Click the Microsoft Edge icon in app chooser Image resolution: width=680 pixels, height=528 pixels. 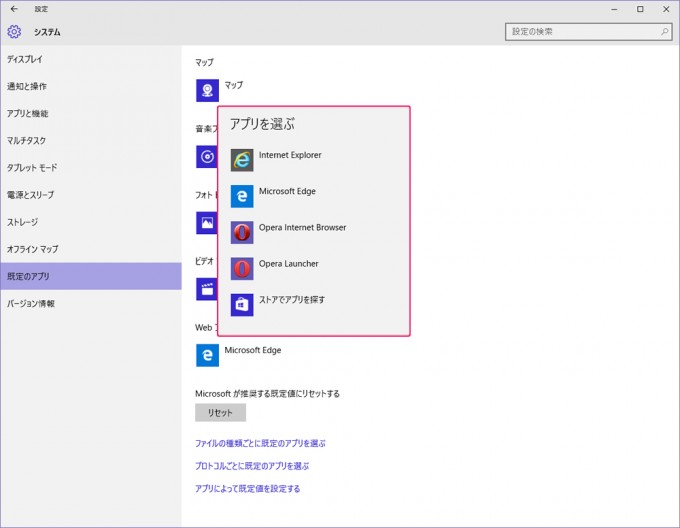242,196
